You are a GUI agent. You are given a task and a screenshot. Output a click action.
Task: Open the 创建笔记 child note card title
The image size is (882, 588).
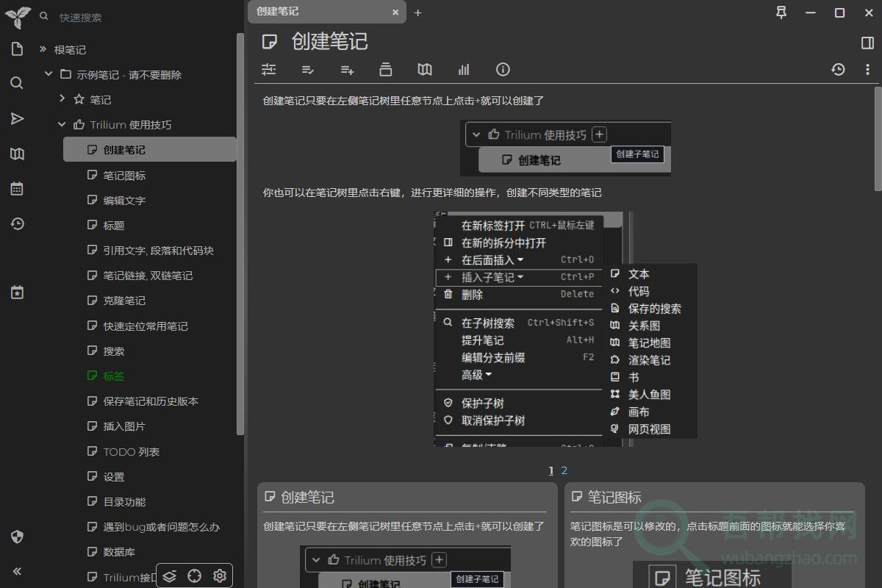(x=307, y=498)
